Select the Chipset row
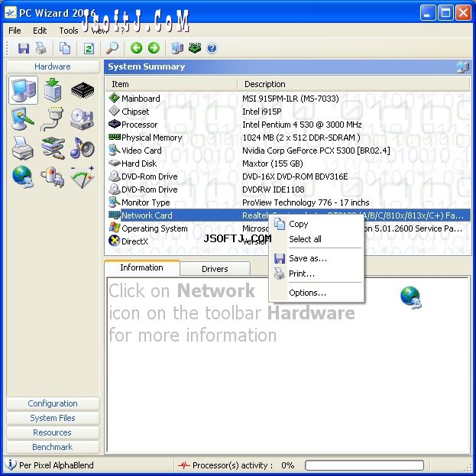The image size is (476, 476). point(288,112)
